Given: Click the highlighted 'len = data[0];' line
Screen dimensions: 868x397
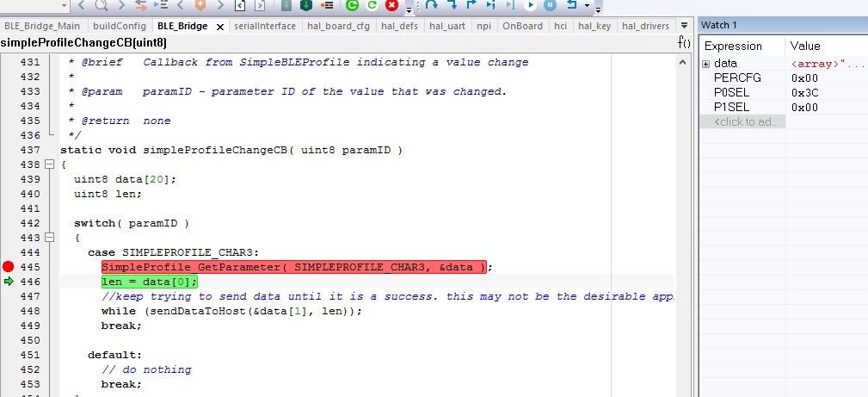Looking at the screenshot, I should (x=150, y=282).
